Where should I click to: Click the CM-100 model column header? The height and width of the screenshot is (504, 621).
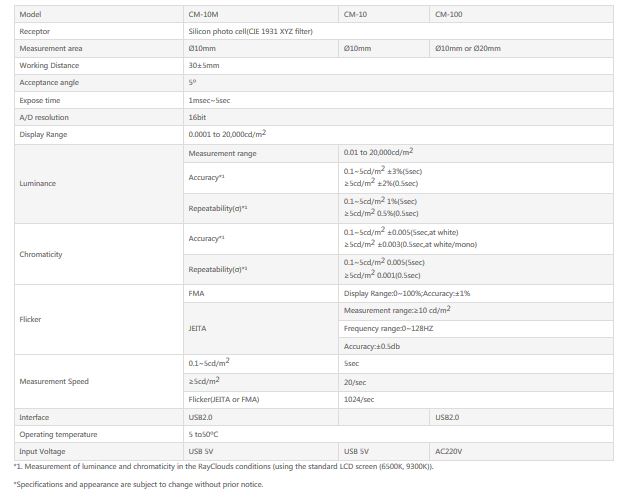pyautogui.click(x=449, y=14)
